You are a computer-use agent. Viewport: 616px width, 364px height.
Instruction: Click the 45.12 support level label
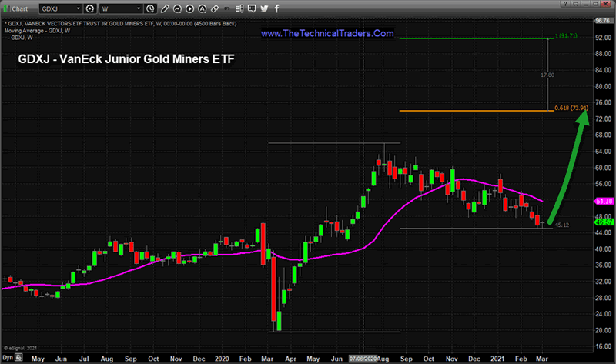(561, 225)
